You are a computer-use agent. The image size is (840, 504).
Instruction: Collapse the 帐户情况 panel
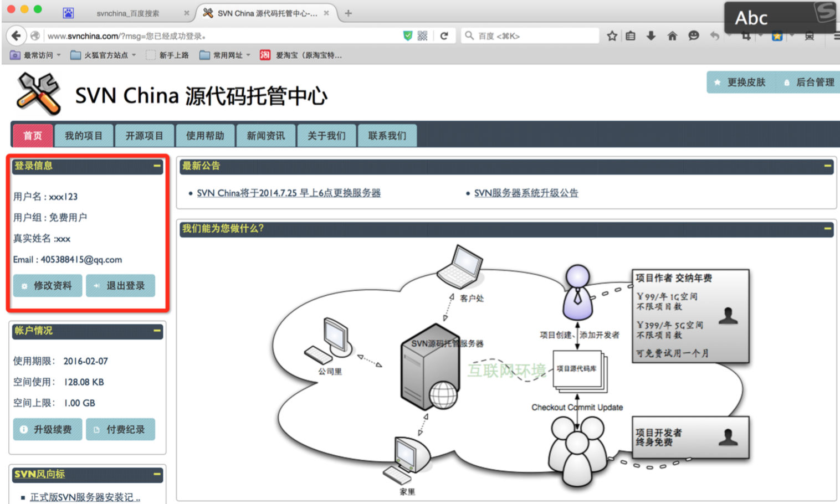click(x=157, y=331)
